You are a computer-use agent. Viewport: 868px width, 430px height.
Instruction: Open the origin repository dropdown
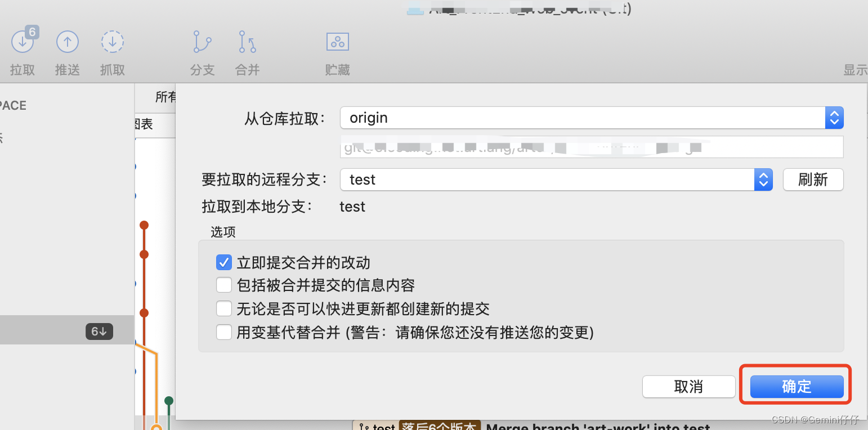coord(592,118)
